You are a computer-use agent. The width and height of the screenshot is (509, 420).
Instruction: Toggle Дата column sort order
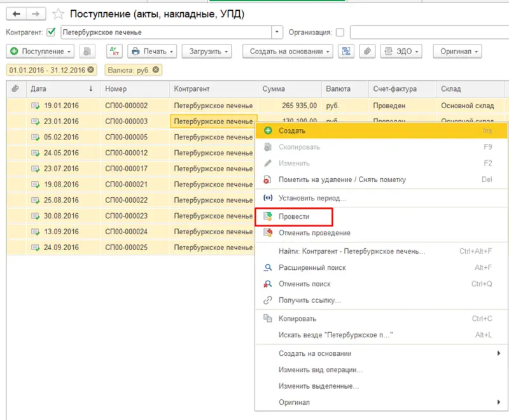(x=38, y=89)
